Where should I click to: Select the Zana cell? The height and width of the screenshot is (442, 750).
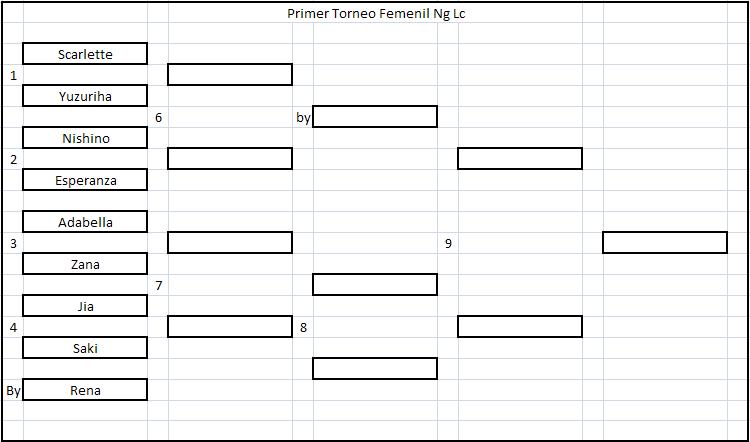click(x=85, y=264)
